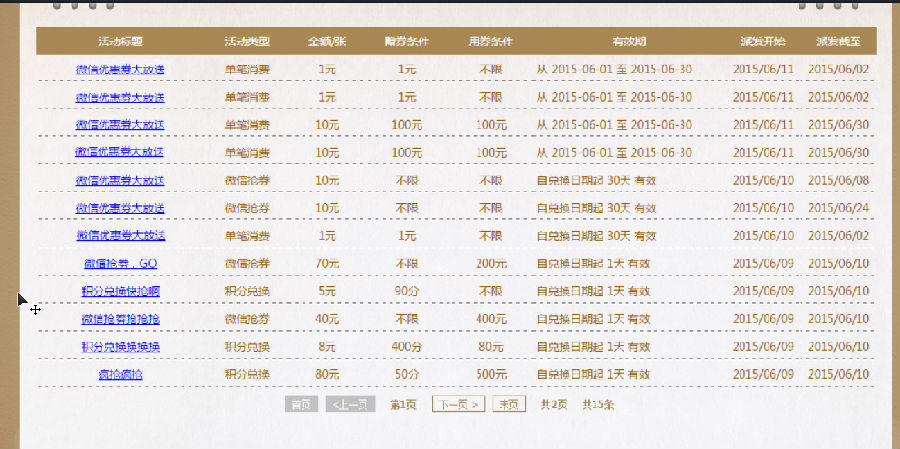Image resolution: width=900 pixels, height=449 pixels.
Task: Click the 用券条件 column header
Action: 490,42
